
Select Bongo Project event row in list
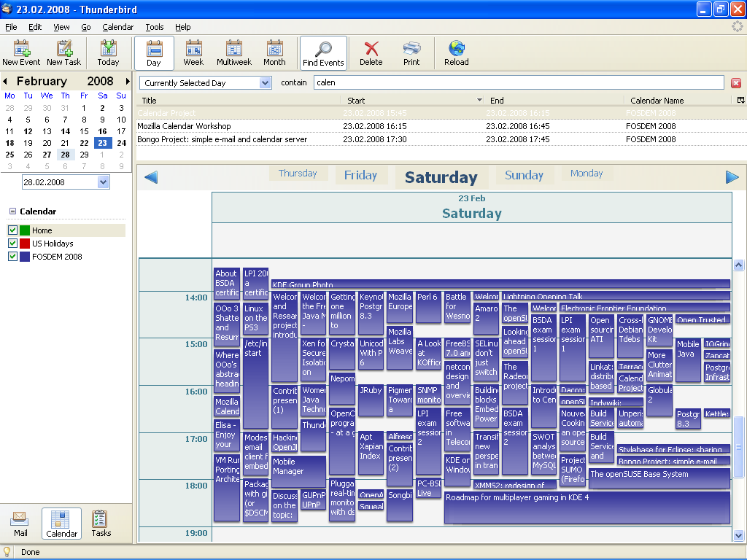441,139
